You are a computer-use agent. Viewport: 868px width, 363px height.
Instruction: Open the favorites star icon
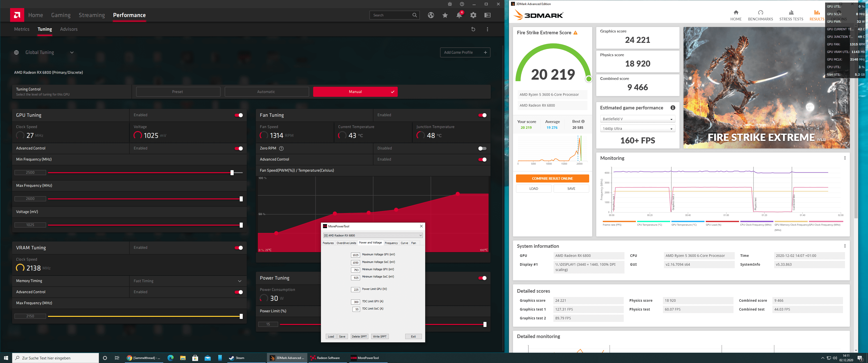click(x=445, y=15)
